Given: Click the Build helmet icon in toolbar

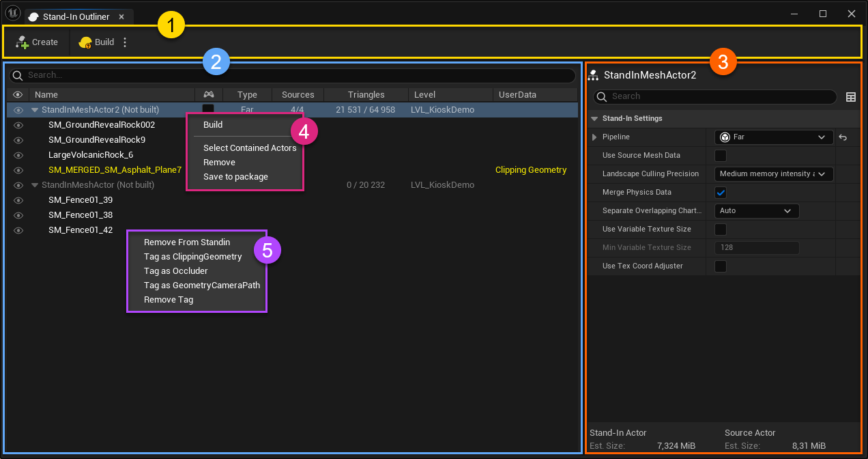Looking at the screenshot, I should click(x=85, y=42).
